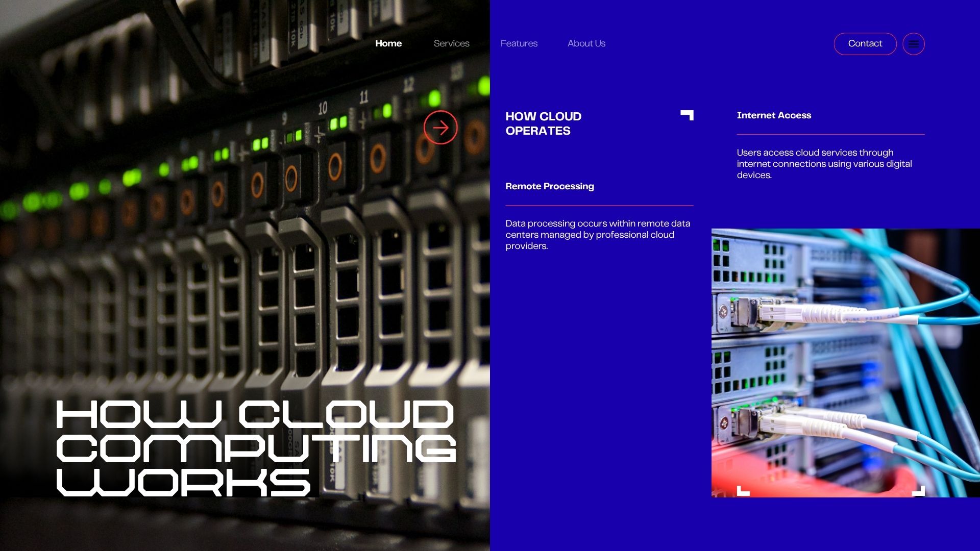The image size is (980, 551).
Task: Open the hamburger menu icon
Action: pos(914,44)
